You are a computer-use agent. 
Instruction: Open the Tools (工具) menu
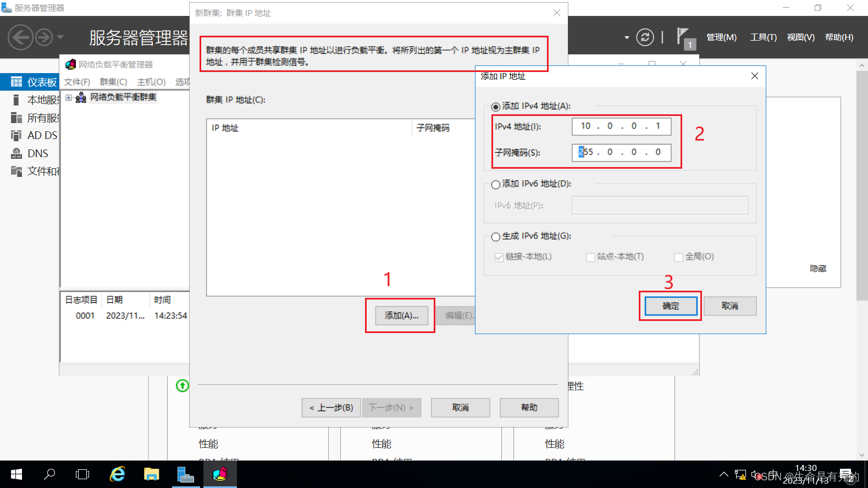pos(764,37)
